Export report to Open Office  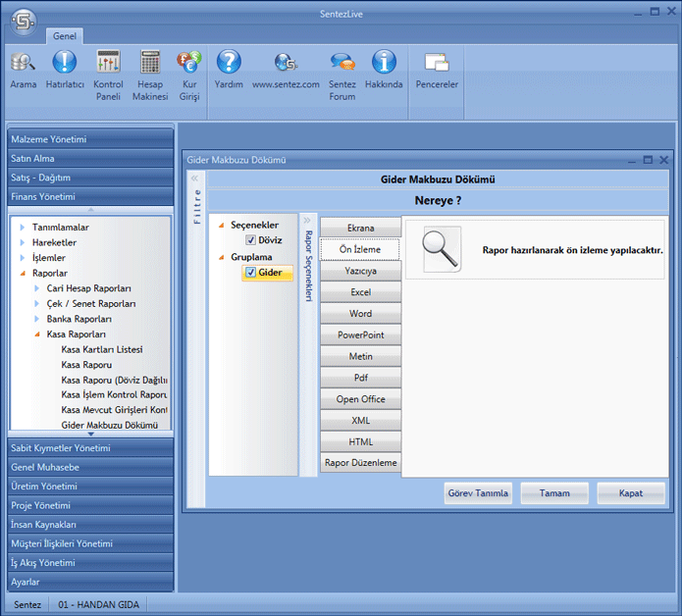(360, 398)
